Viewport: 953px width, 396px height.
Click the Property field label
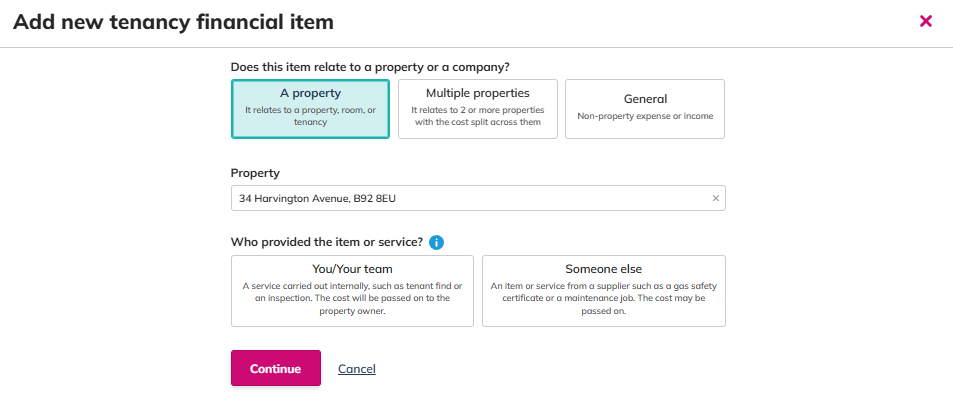coord(255,173)
